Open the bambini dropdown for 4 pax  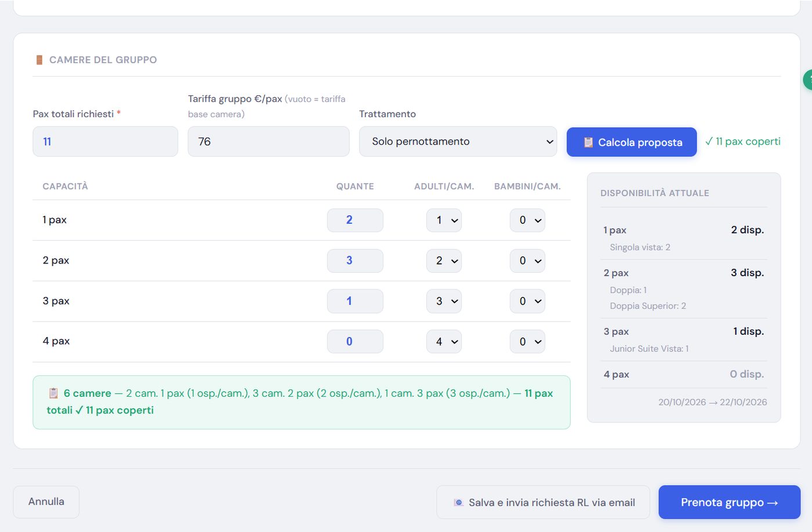point(527,342)
